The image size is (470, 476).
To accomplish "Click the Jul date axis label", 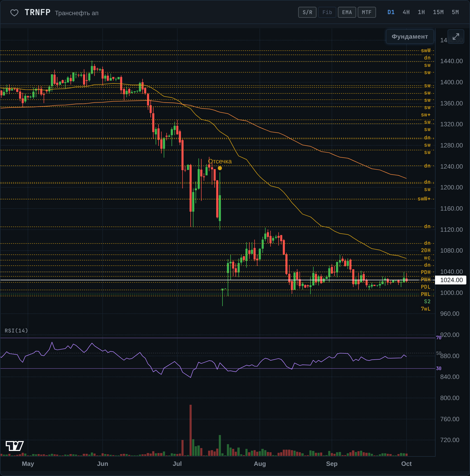I will tap(177, 464).
